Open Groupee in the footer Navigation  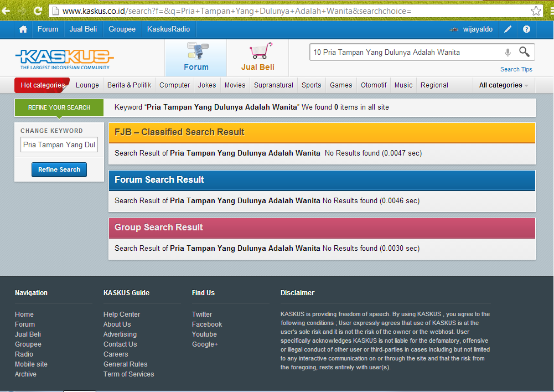tap(28, 344)
